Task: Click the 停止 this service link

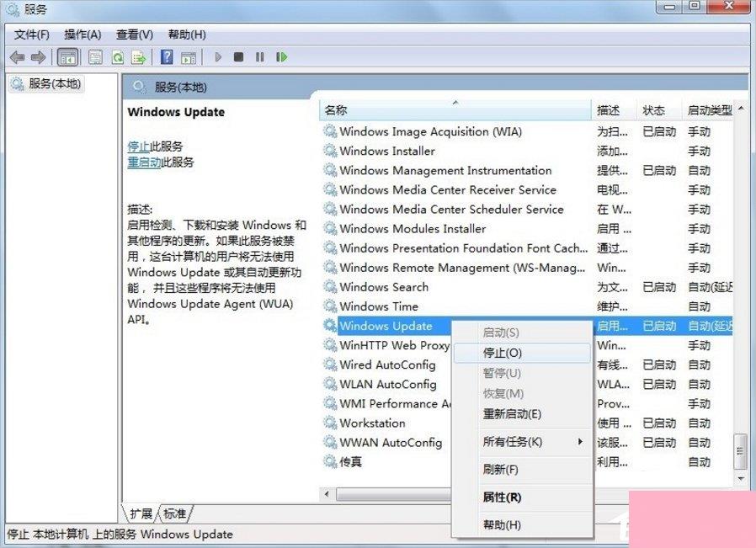Action: (x=138, y=146)
